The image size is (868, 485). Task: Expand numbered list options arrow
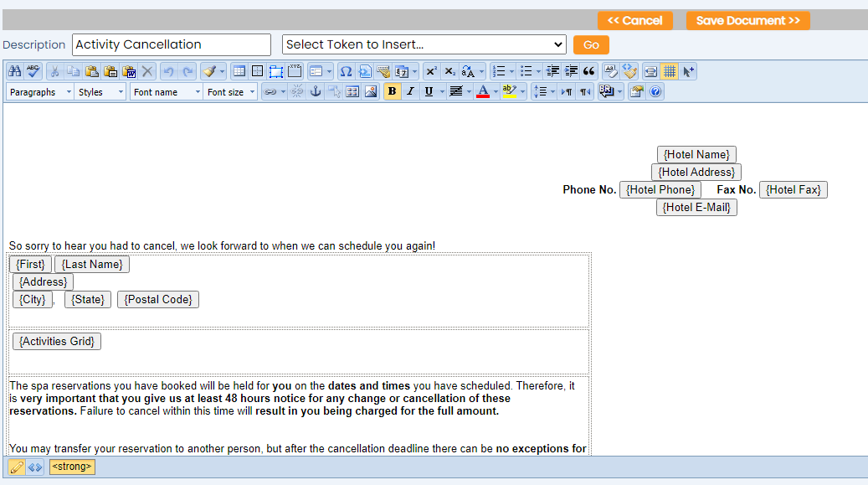[511, 71]
